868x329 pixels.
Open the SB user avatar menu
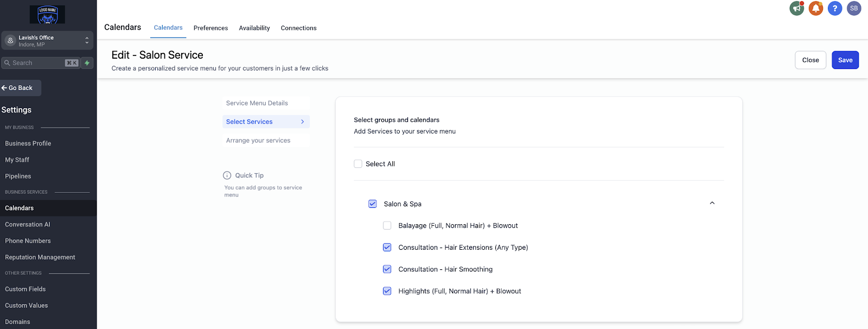coord(854,8)
